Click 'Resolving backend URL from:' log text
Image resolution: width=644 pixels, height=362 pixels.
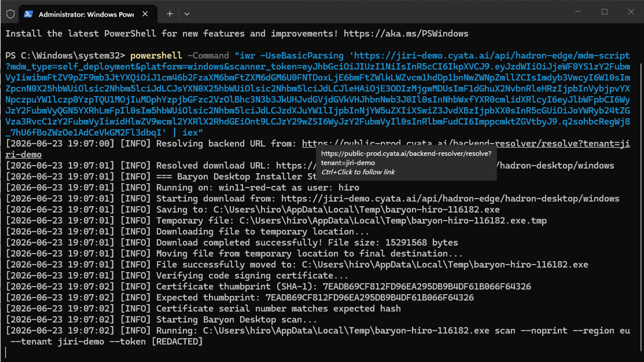(227, 144)
